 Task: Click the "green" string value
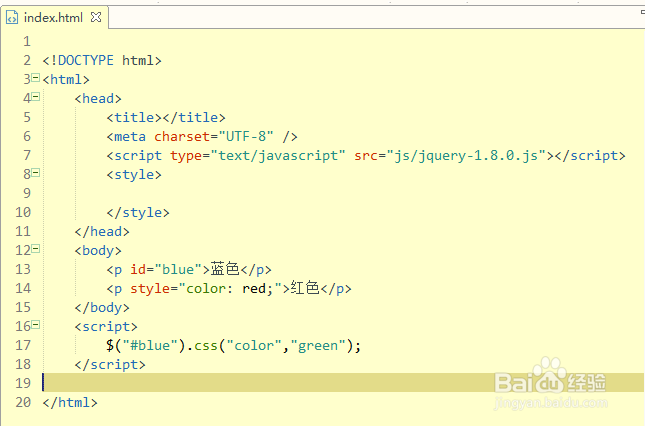tap(318, 345)
